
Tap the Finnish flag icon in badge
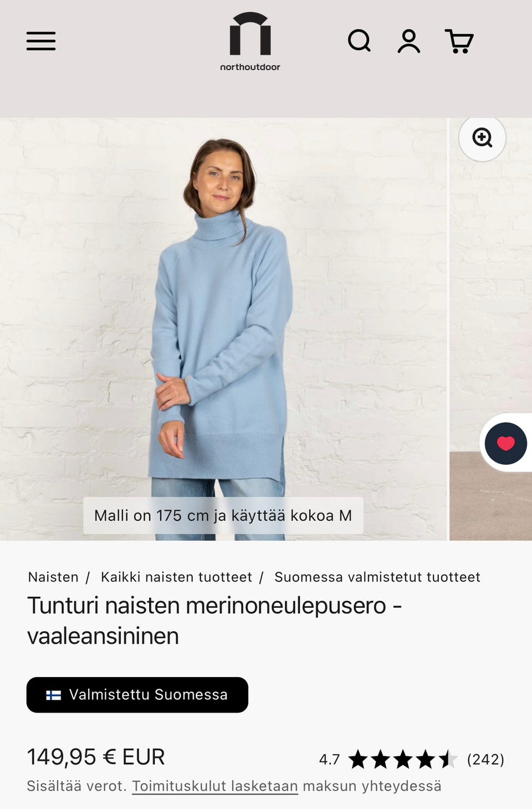54,695
